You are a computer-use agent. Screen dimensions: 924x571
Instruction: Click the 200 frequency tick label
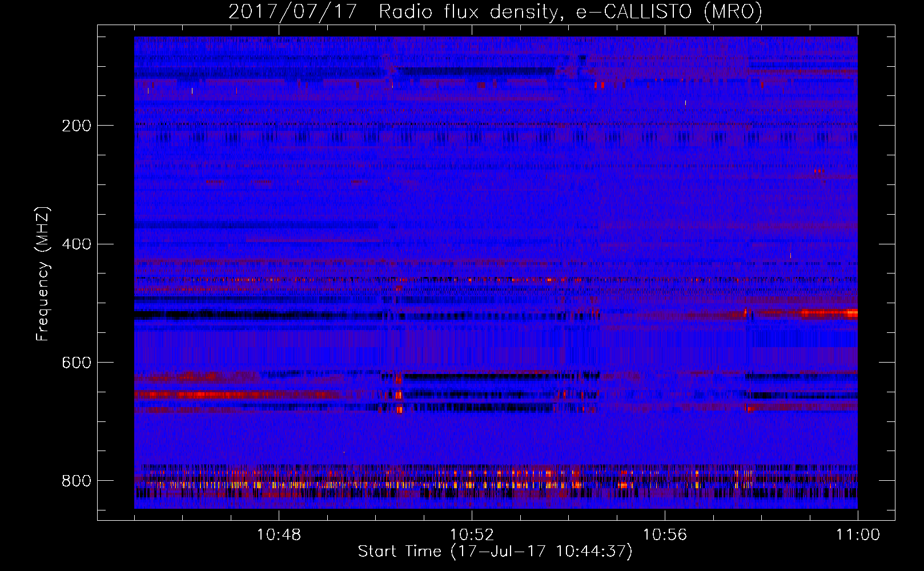77,126
